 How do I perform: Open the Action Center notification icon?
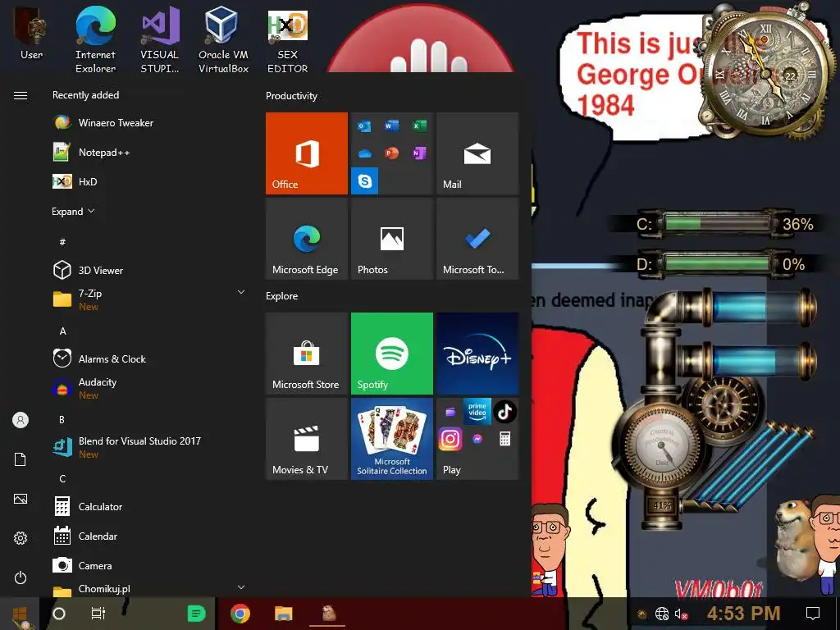tap(813, 614)
